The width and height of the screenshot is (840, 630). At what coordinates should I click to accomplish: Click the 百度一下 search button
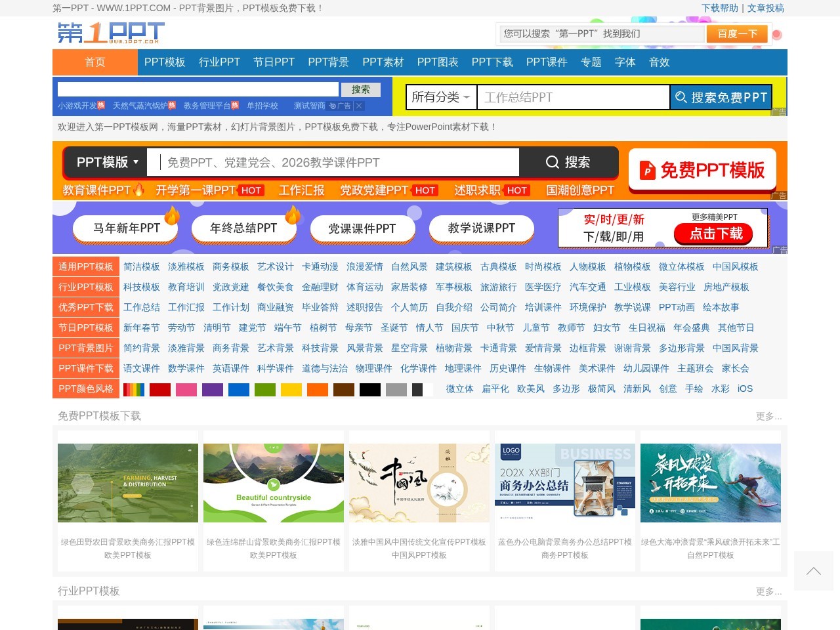click(x=737, y=34)
